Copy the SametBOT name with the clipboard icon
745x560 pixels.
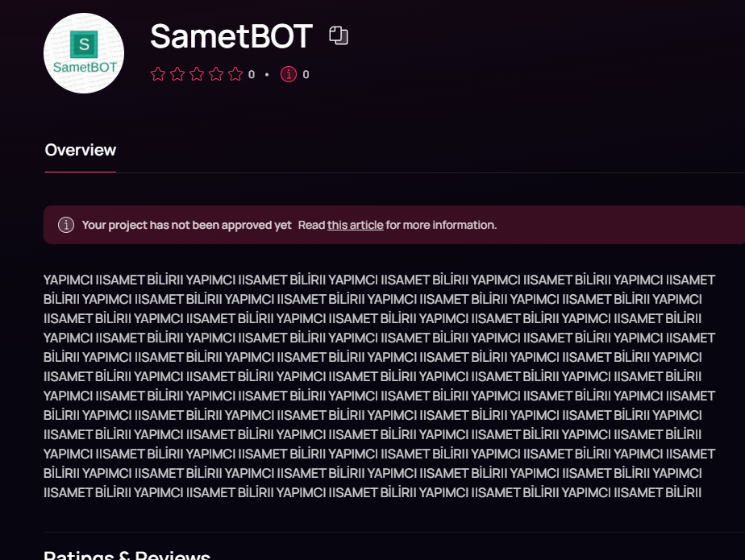click(339, 35)
